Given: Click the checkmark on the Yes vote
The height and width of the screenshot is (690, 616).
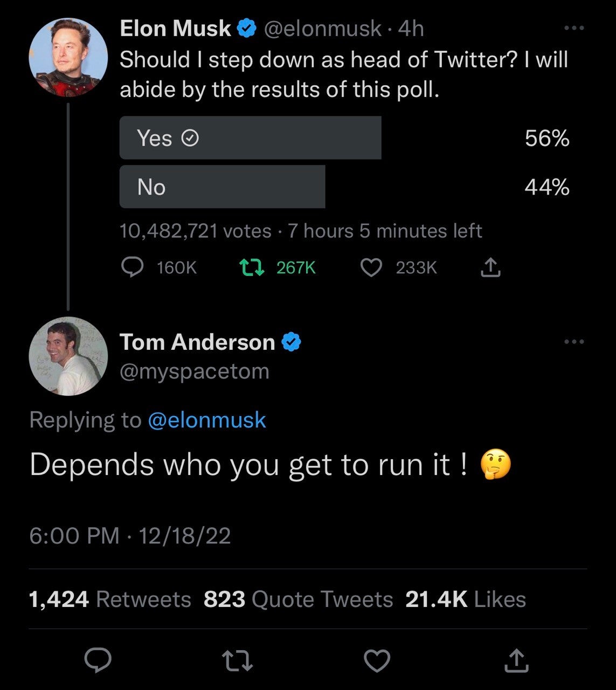Looking at the screenshot, I should coord(190,138).
